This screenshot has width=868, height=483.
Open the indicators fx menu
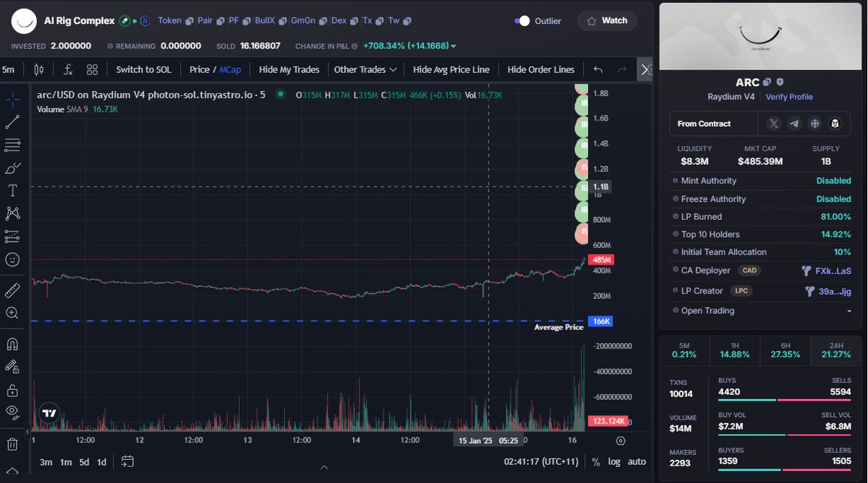tap(68, 69)
